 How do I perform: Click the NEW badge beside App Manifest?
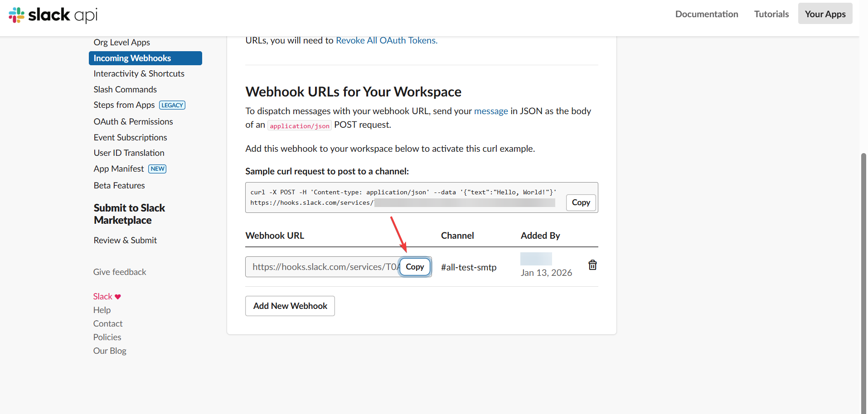[157, 168]
